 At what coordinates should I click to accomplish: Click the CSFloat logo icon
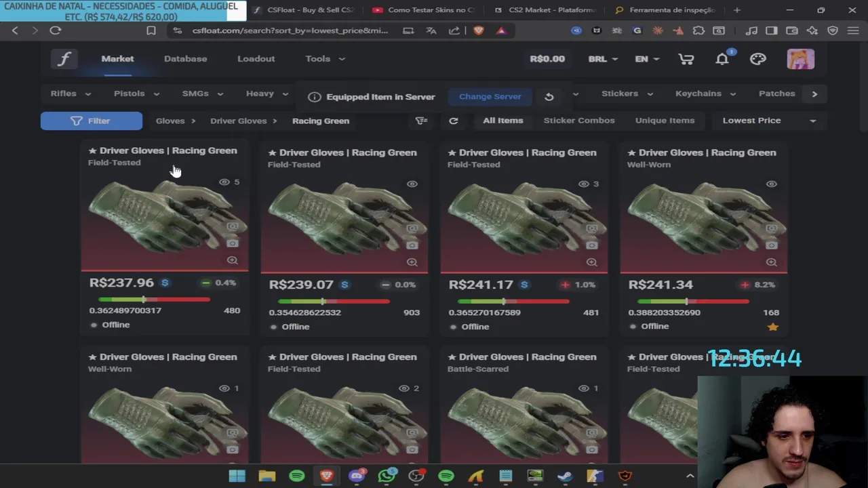(64, 59)
